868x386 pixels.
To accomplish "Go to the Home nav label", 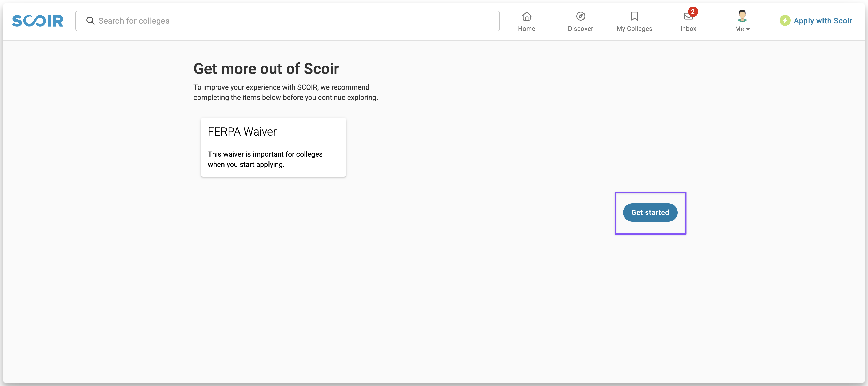I will click(526, 29).
